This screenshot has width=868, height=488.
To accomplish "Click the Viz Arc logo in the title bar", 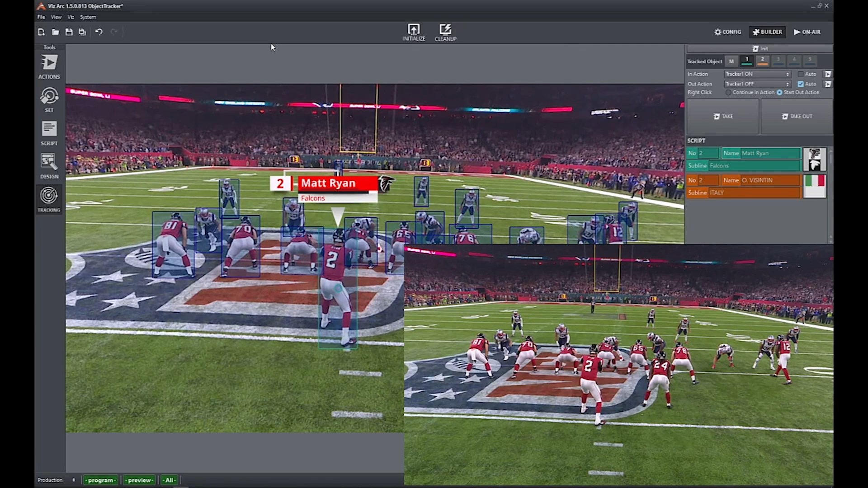I will [41, 6].
